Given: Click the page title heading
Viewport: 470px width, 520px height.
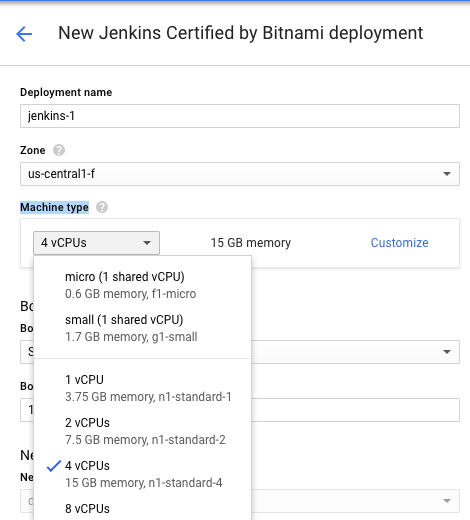Looking at the screenshot, I should click(241, 33).
